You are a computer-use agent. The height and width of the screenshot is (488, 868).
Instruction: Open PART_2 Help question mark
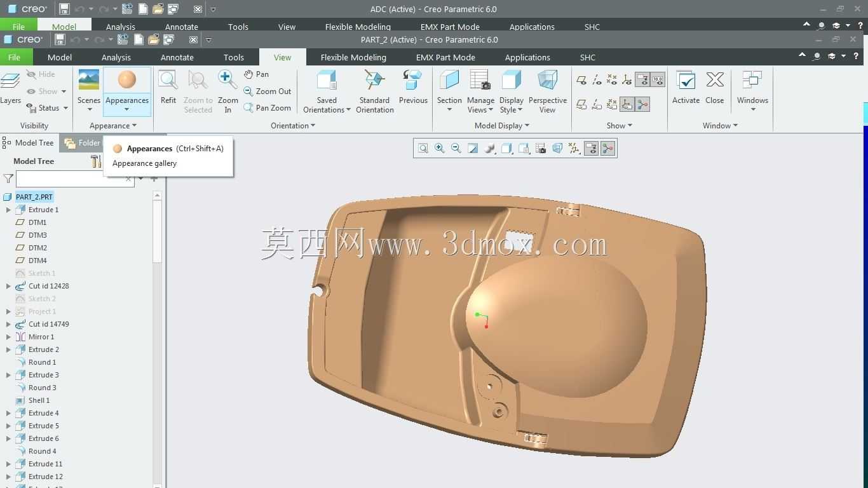(857, 56)
